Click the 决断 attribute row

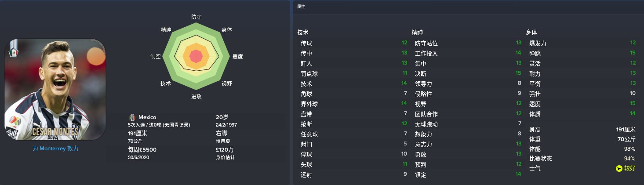(x=467, y=74)
